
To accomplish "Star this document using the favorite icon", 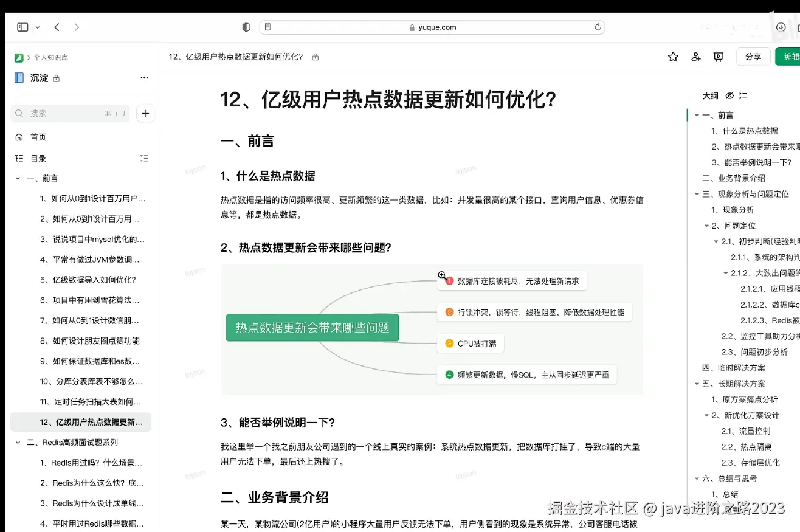I will pyautogui.click(x=672, y=57).
